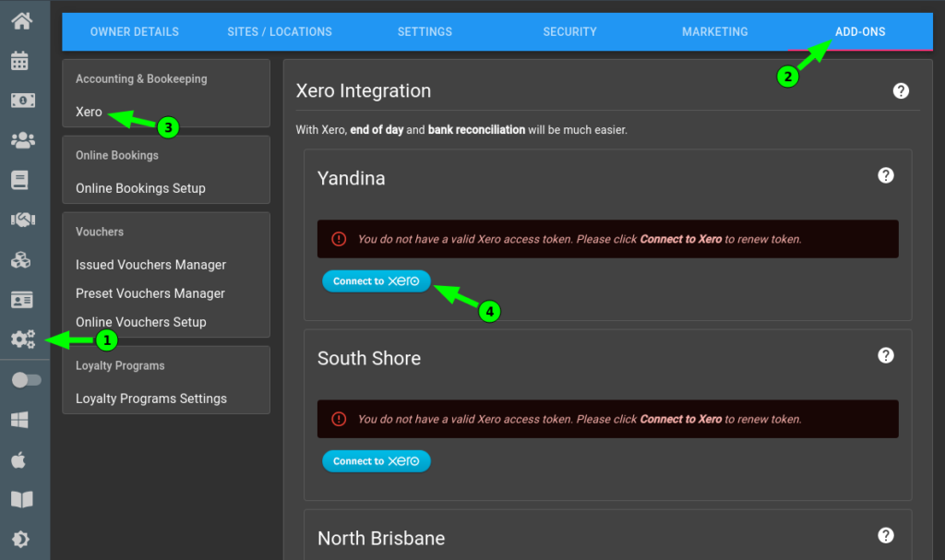Click the Vouchers section label
The image size is (945, 560).
(x=100, y=232)
